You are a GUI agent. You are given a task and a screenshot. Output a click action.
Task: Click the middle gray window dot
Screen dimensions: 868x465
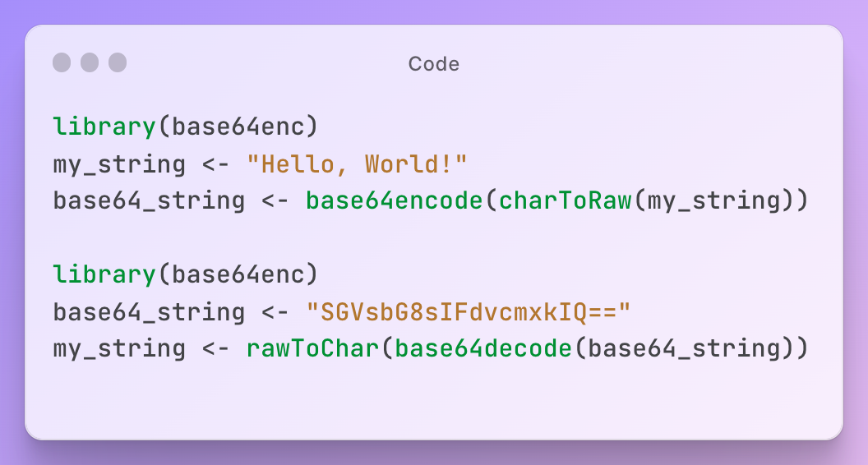90,62
